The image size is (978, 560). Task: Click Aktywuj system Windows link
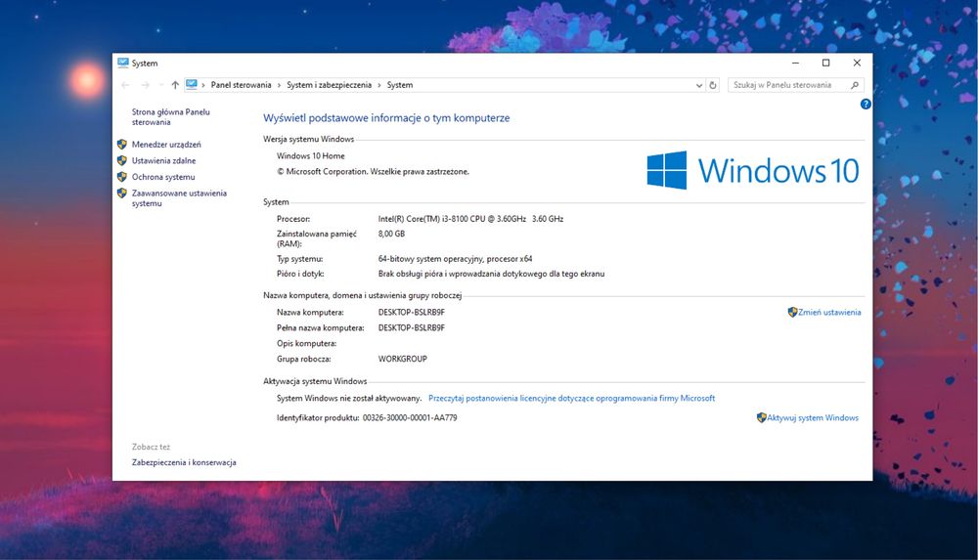812,418
